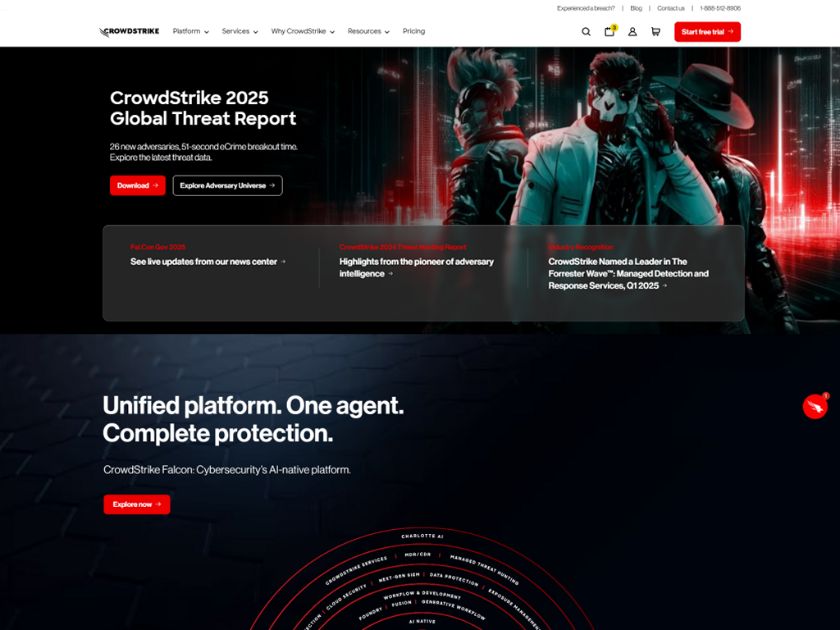Open Highlights from the pioneer of adversary intelligence

pos(416,267)
